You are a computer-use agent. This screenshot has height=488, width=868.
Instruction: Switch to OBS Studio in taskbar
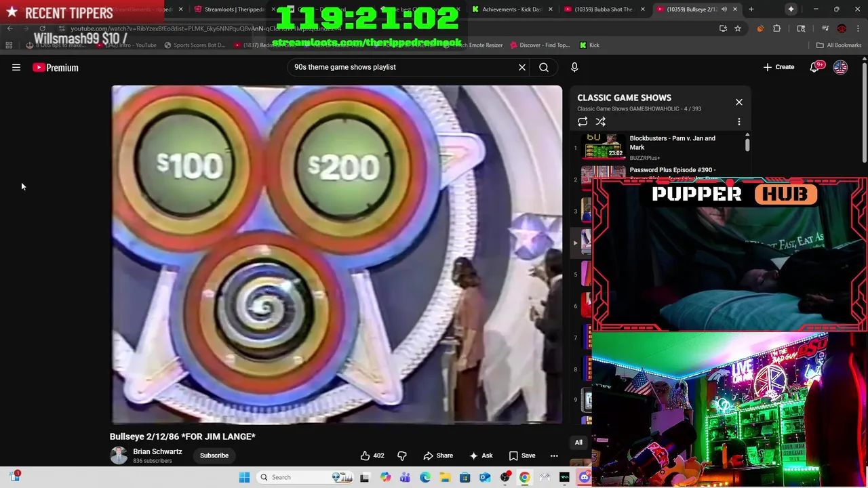(x=505, y=477)
